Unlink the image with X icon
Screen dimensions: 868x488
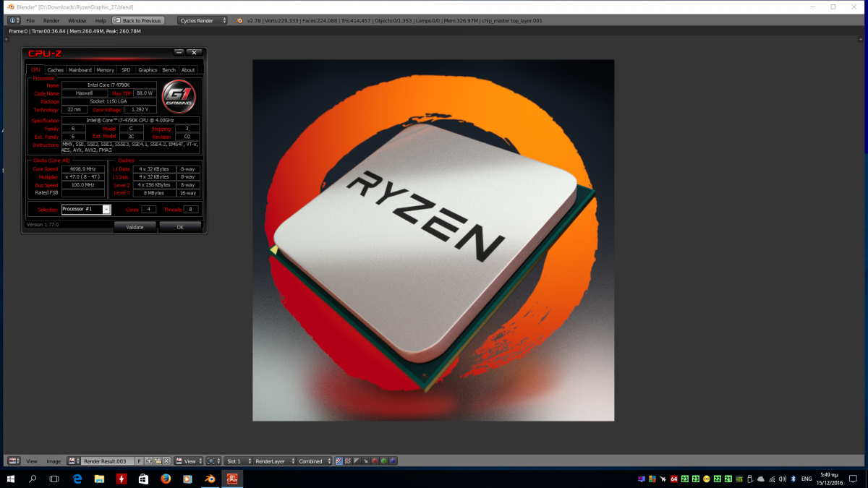(166, 461)
